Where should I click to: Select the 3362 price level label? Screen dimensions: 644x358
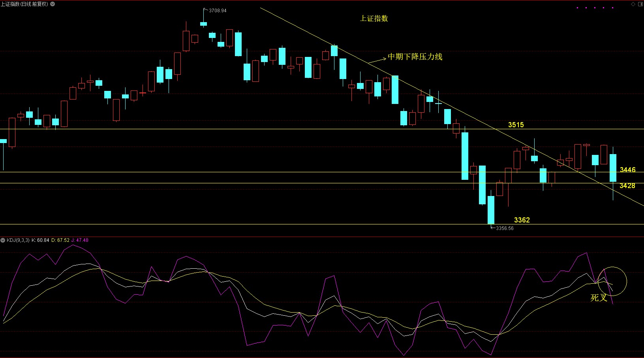coord(522,220)
